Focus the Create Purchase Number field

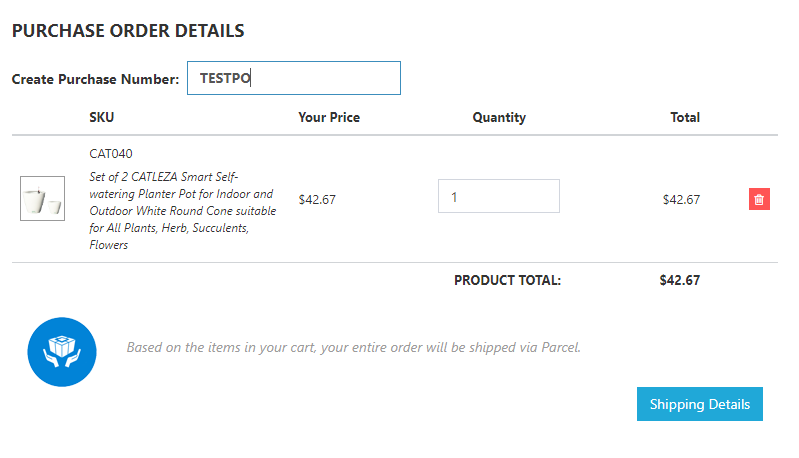pyautogui.click(x=294, y=78)
